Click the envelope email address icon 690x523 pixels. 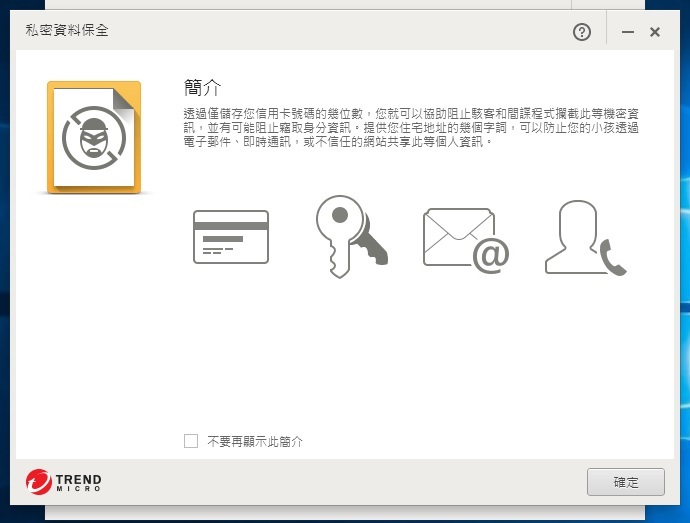[x=466, y=240]
